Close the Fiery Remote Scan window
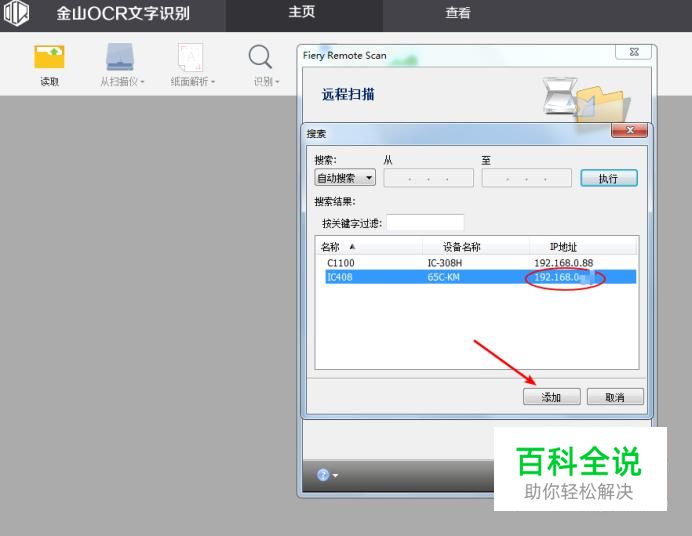Image resolution: width=692 pixels, height=536 pixels. (634, 52)
